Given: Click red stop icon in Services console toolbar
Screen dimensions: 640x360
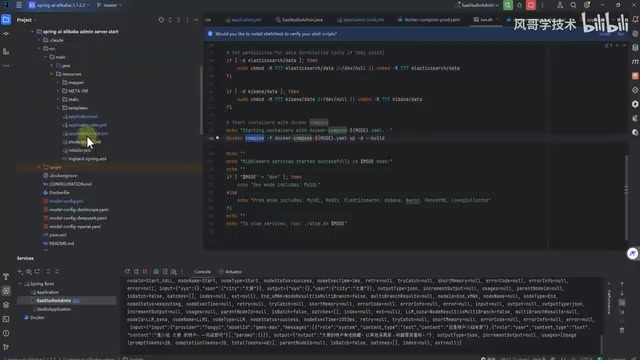Looking at the screenshot, I should [x=145, y=271].
